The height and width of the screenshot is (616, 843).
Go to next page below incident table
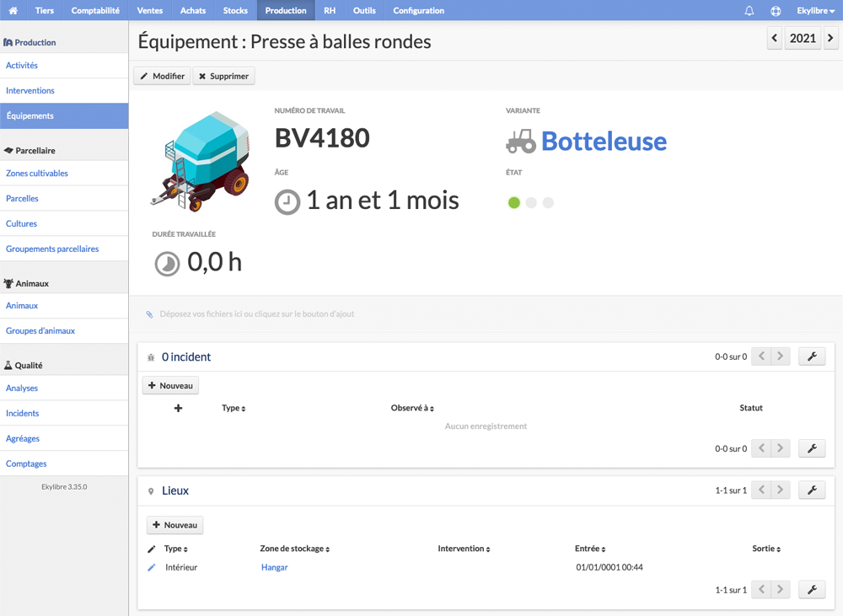pyautogui.click(x=781, y=448)
